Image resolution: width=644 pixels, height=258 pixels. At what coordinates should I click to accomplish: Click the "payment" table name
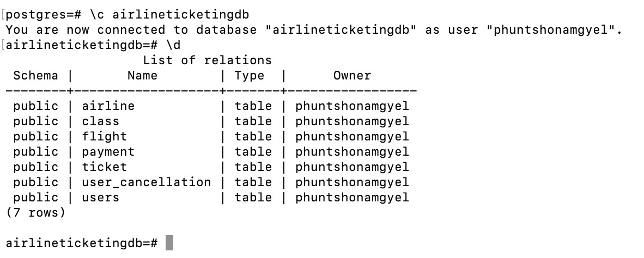click(108, 152)
